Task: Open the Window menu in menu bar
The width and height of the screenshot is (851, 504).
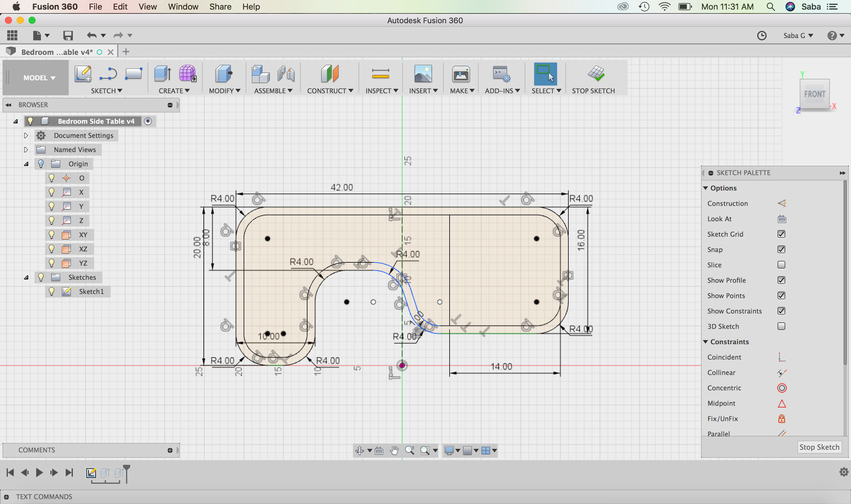Action: pos(183,7)
